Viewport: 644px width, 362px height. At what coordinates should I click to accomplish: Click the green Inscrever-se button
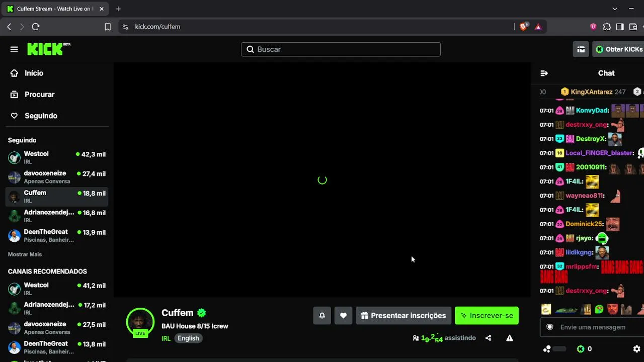pos(487,316)
